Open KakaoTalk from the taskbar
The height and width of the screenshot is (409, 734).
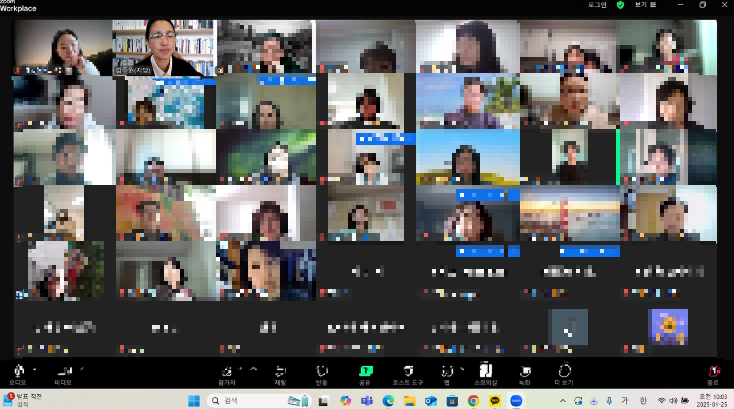[x=495, y=401]
